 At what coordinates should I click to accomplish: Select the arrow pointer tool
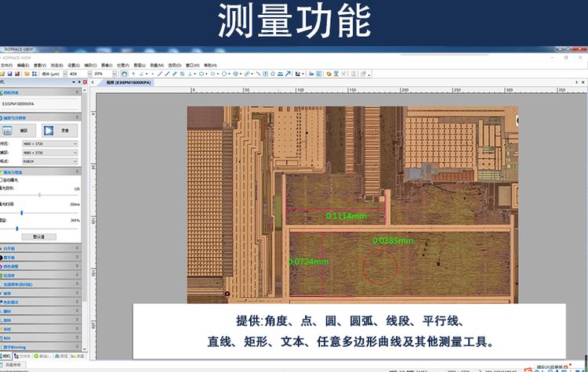[133, 74]
